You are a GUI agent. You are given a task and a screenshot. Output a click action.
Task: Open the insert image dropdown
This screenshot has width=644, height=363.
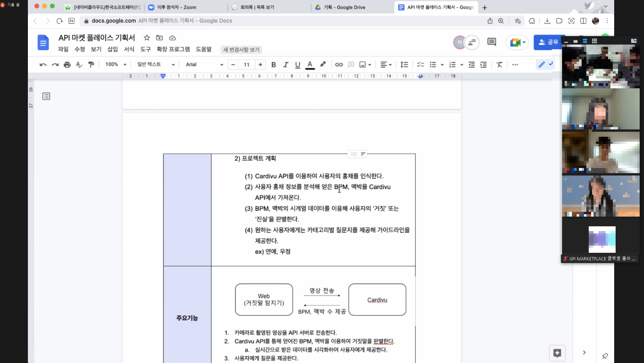coord(366,65)
